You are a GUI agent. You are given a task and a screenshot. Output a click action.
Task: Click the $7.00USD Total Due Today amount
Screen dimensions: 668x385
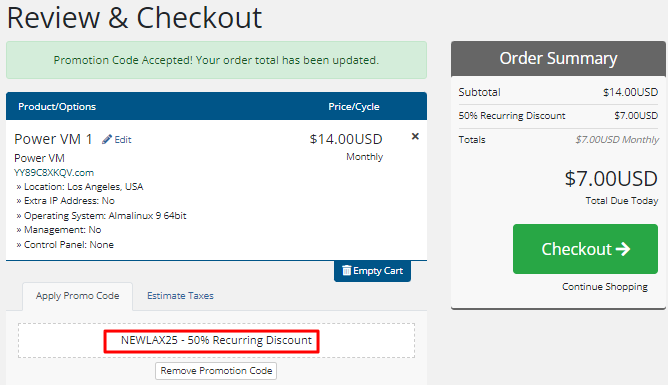click(x=611, y=178)
